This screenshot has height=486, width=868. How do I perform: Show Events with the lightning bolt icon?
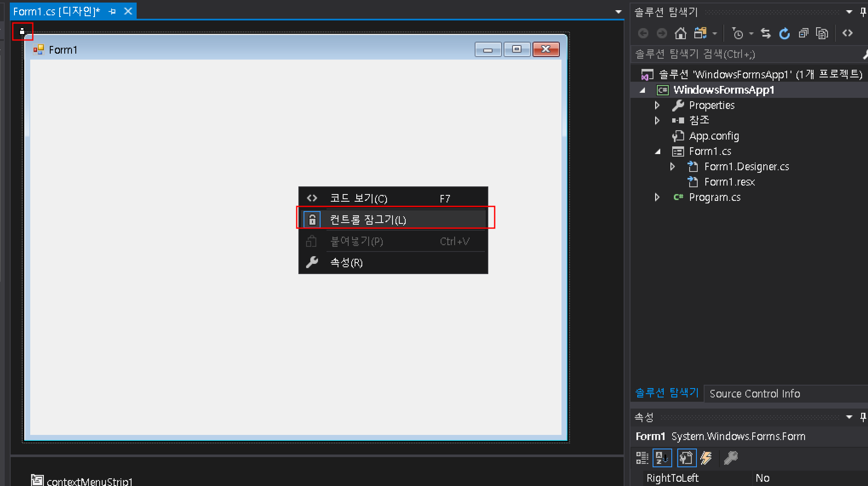tap(706, 458)
